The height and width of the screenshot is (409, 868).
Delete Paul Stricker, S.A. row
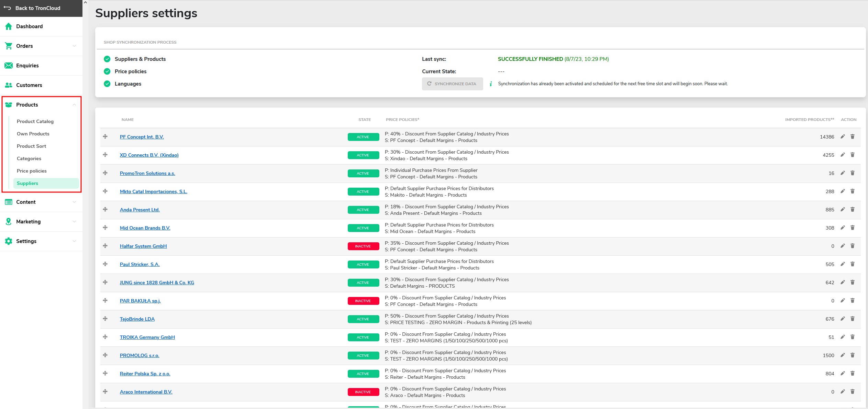pos(853,264)
